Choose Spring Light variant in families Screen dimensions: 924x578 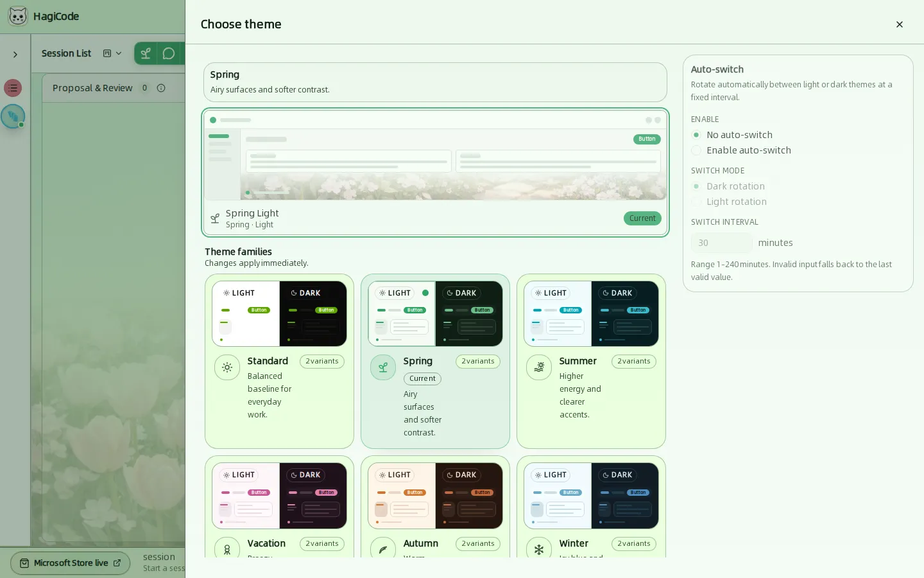[402, 314]
